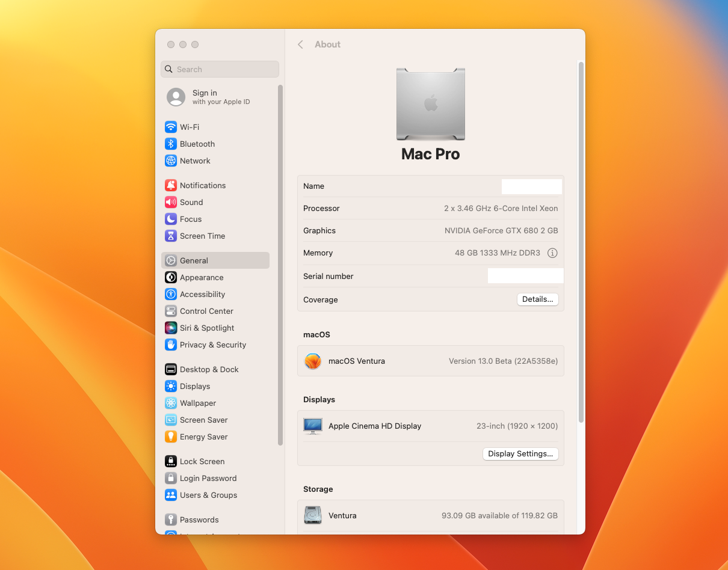
Task: Click the macOS Ventura logo icon
Action: point(313,361)
